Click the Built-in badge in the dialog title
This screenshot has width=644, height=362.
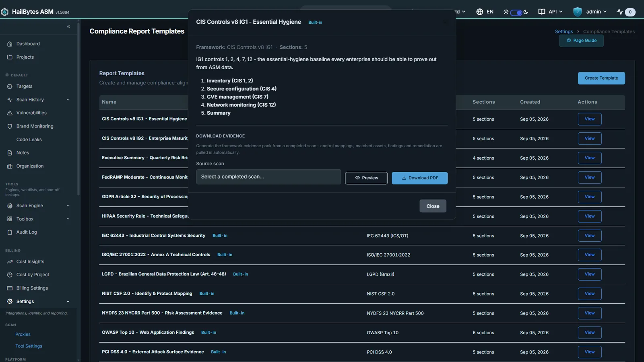click(315, 23)
